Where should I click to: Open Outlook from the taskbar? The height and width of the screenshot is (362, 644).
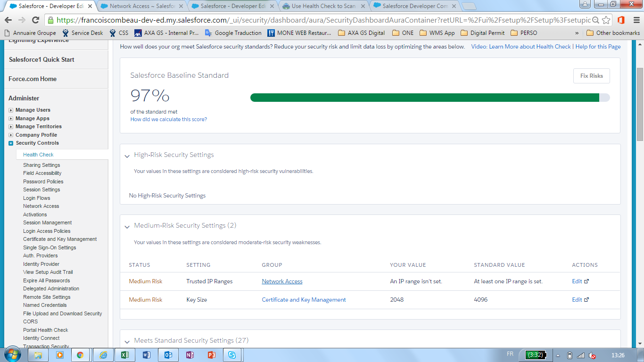(168, 355)
